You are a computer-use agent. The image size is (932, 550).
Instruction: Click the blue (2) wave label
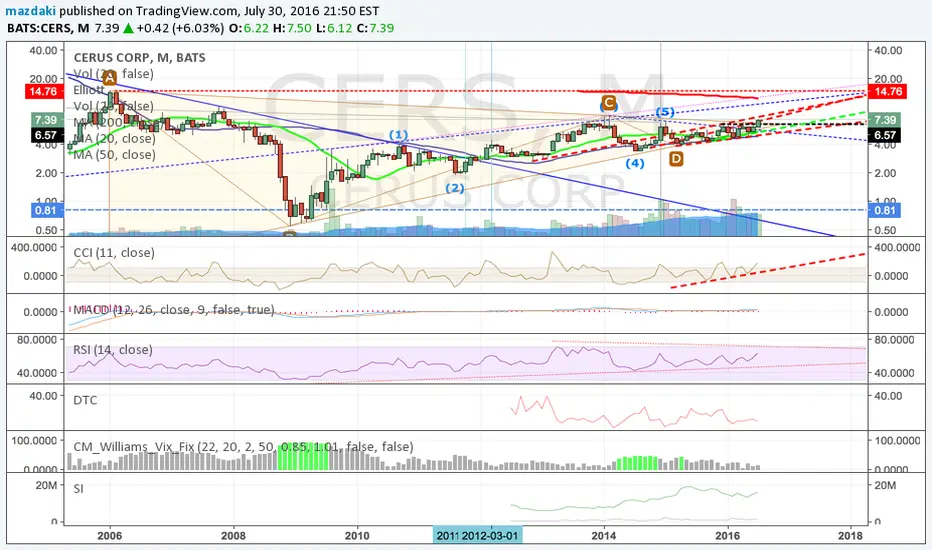[x=455, y=188]
